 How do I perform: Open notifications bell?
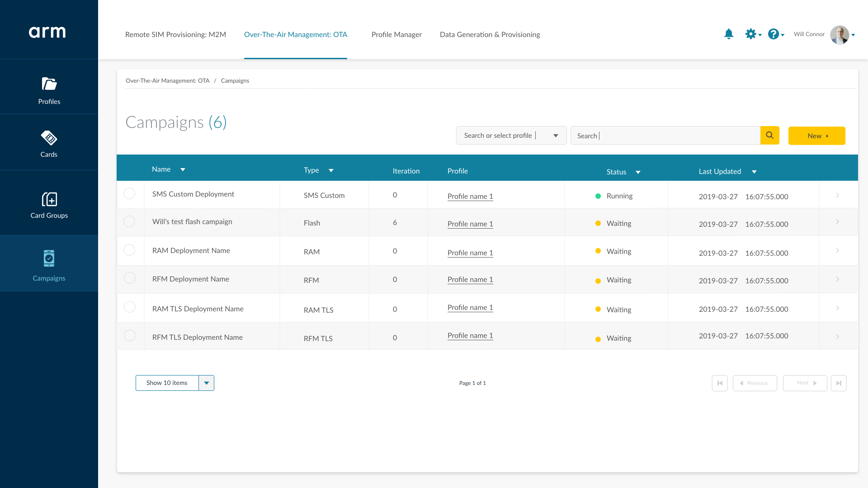pos(729,34)
